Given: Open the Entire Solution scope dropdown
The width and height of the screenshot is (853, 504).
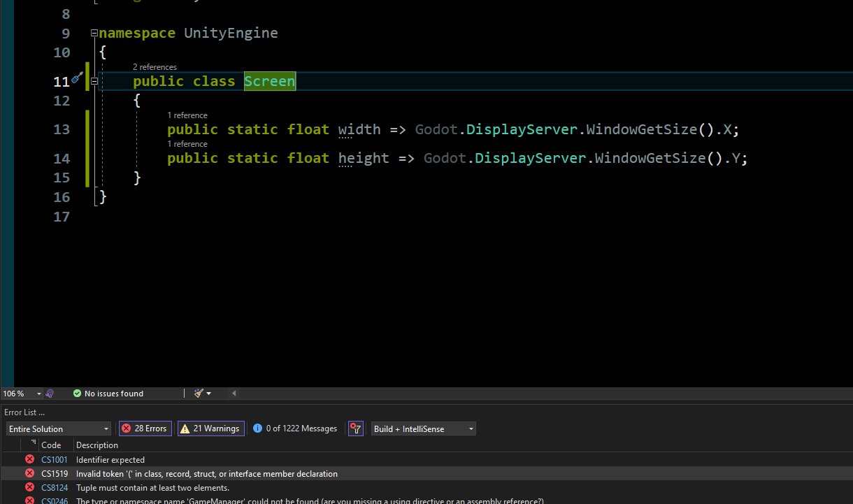Looking at the screenshot, I should (x=59, y=429).
